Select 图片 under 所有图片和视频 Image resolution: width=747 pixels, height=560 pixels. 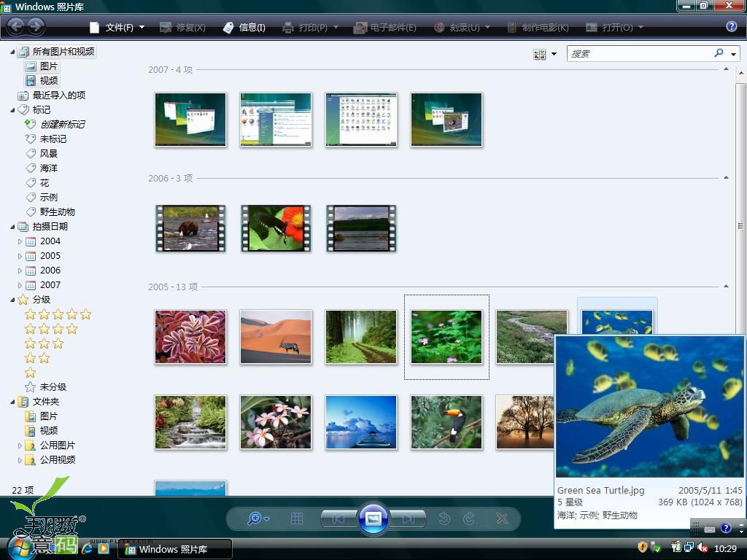[x=42, y=66]
